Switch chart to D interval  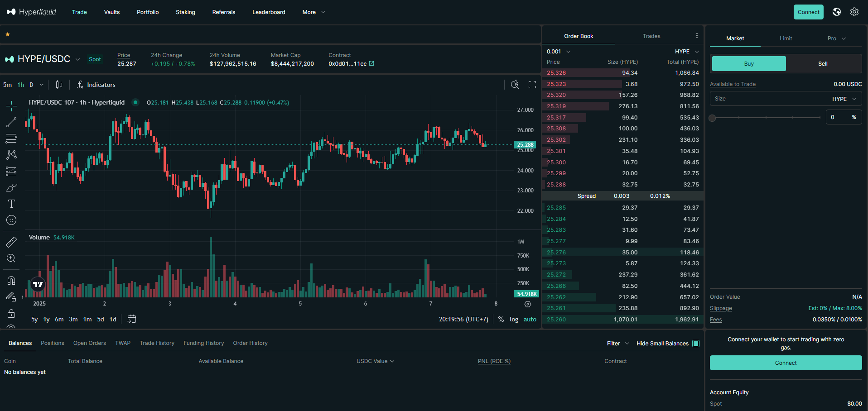point(32,85)
